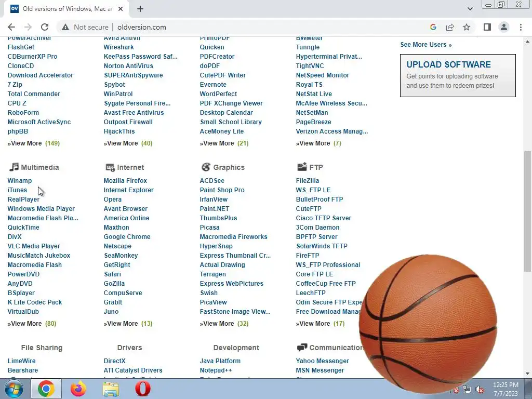This screenshot has width=532, height=399.
Task: View More security link (40)
Action: (128, 143)
